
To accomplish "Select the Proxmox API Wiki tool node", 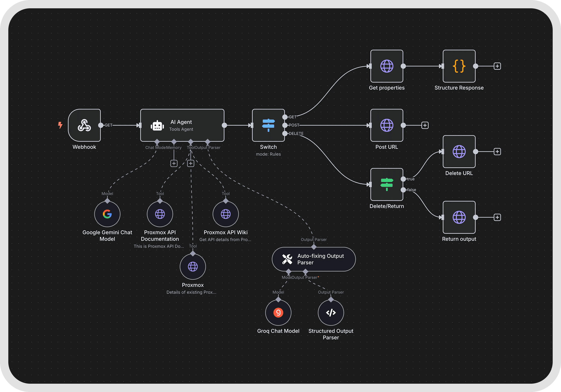I will 225,214.
